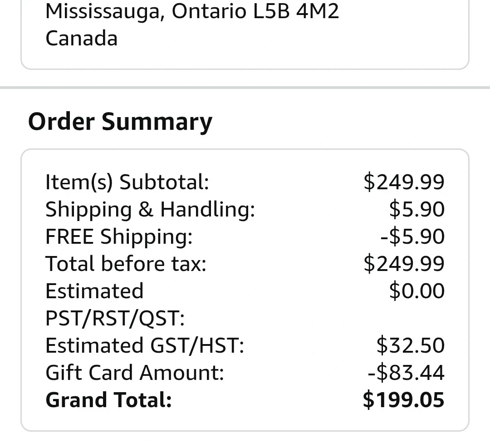490x448 pixels.
Task: Click the $0.00 estimated PST amount
Action: [x=416, y=291]
